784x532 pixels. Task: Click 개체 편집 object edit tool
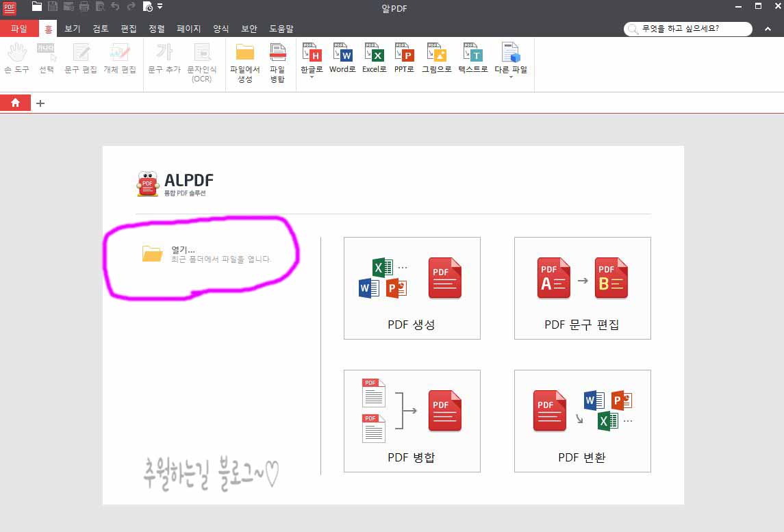[x=120, y=58]
